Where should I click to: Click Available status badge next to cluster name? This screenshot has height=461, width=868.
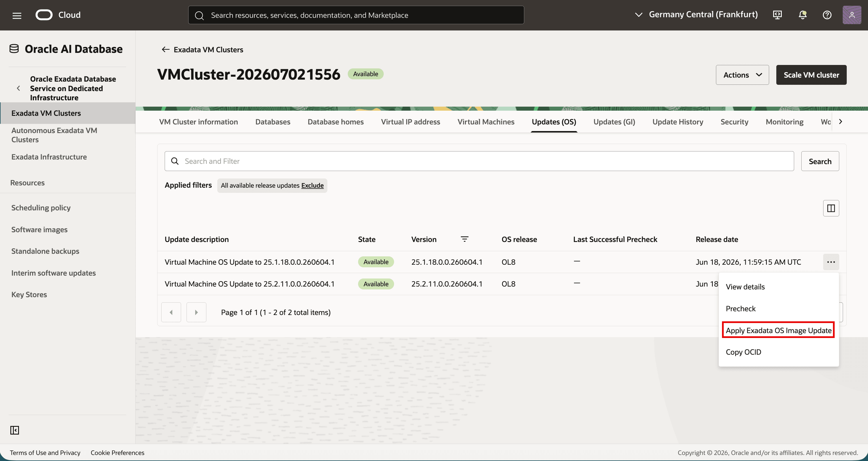coord(365,74)
